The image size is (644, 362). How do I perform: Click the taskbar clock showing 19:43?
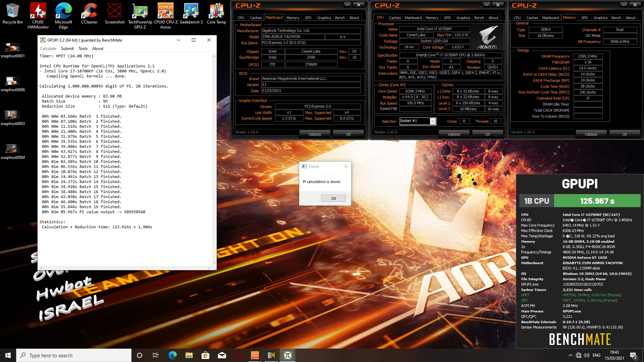pyautogui.click(x=614, y=355)
